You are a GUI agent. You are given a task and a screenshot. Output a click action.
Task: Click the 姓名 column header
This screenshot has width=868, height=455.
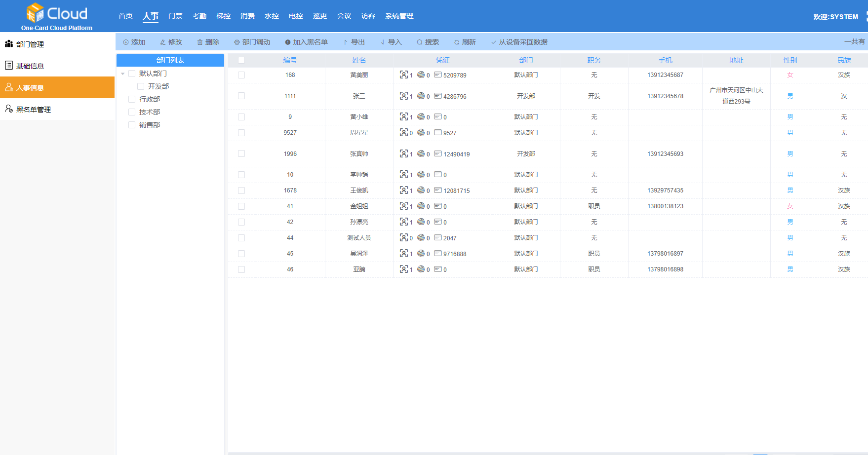pyautogui.click(x=359, y=60)
